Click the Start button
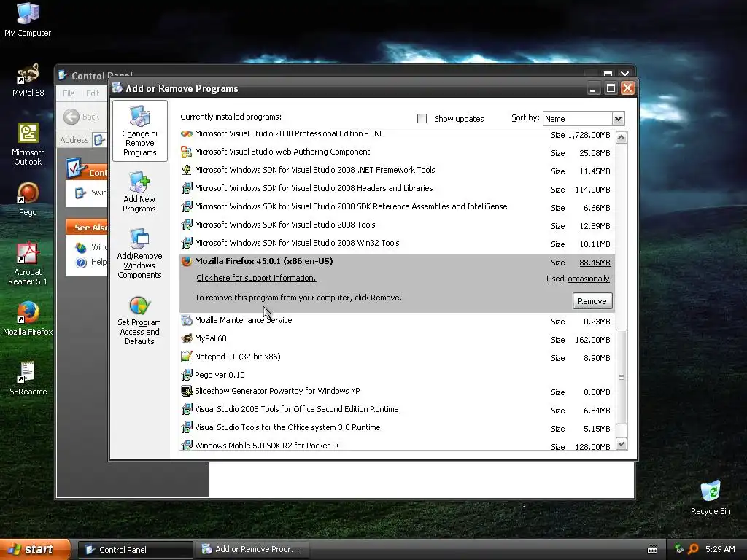The width and height of the screenshot is (747, 560). (35, 549)
